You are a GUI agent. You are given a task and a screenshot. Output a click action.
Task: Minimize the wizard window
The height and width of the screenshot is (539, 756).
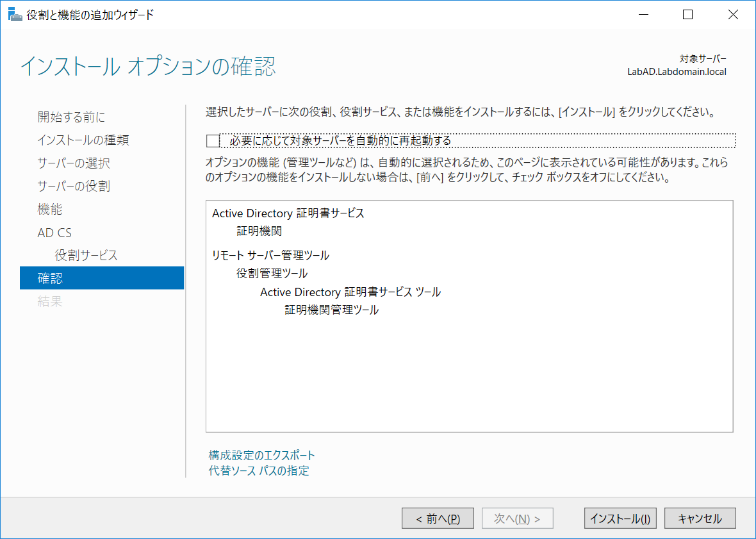[x=643, y=14]
